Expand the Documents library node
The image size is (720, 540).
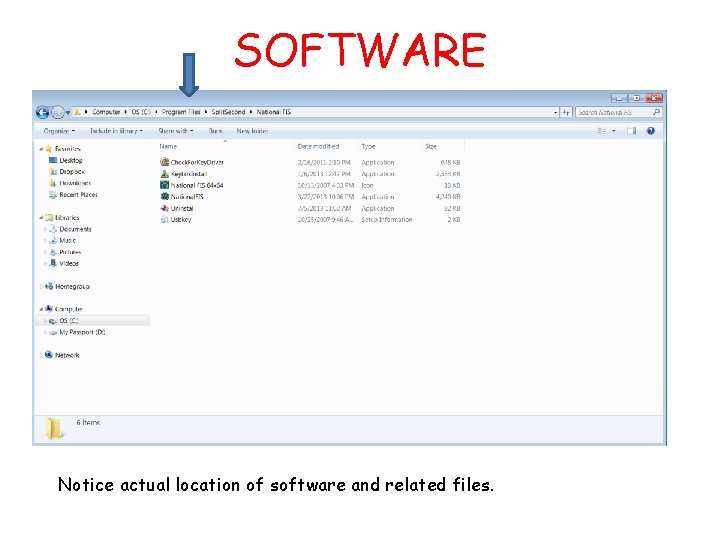[45, 229]
